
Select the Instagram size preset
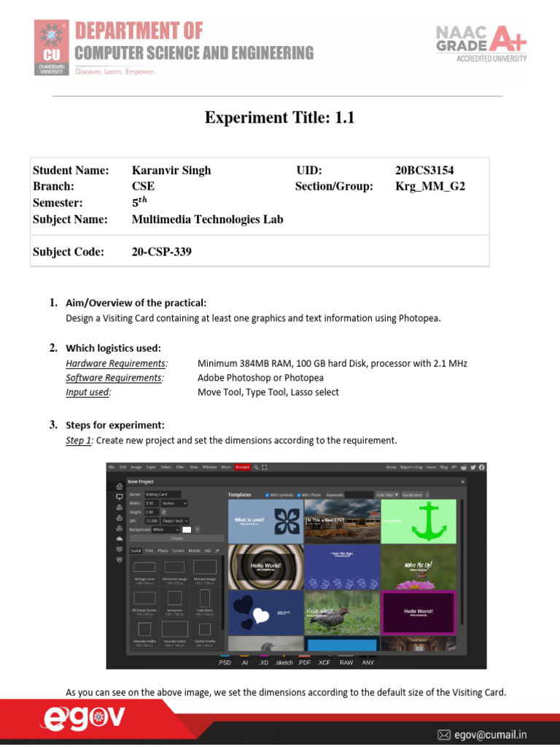pyautogui.click(x=175, y=601)
